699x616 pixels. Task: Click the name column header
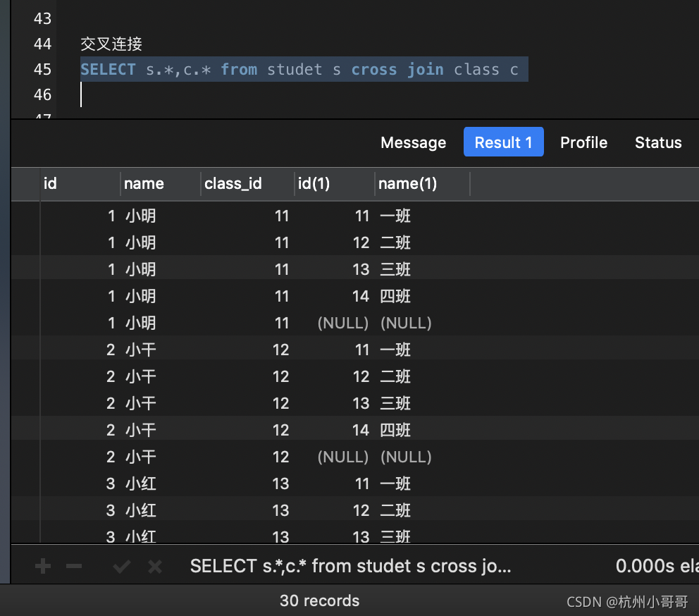coord(161,183)
